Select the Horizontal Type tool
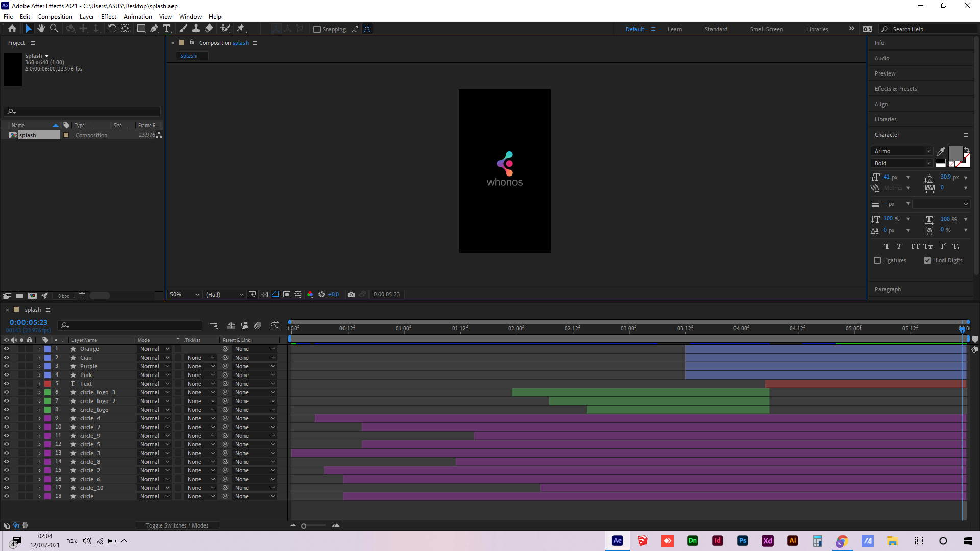This screenshot has height=551, width=980. 167,29
